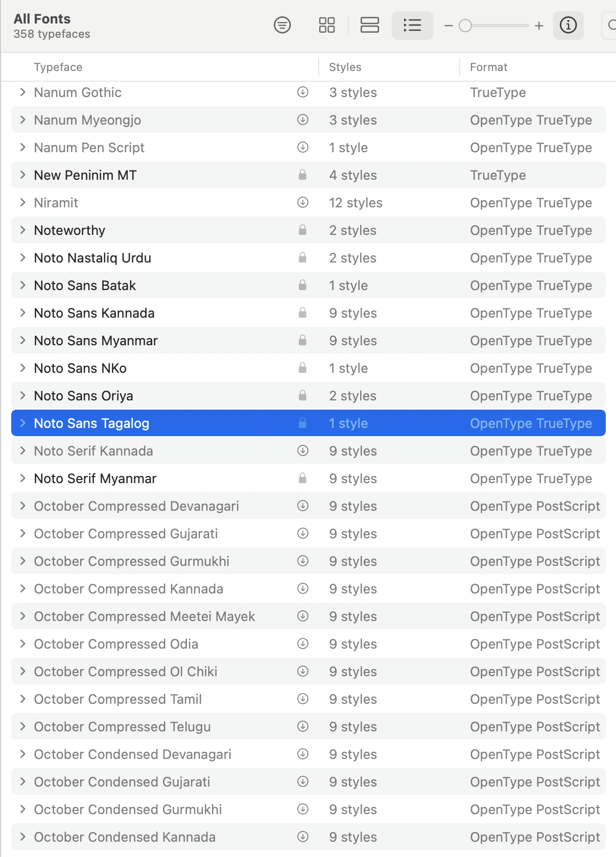The image size is (616, 857).
Task: Download the Nanum Gothic font
Action: pyautogui.click(x=303, y=92)
